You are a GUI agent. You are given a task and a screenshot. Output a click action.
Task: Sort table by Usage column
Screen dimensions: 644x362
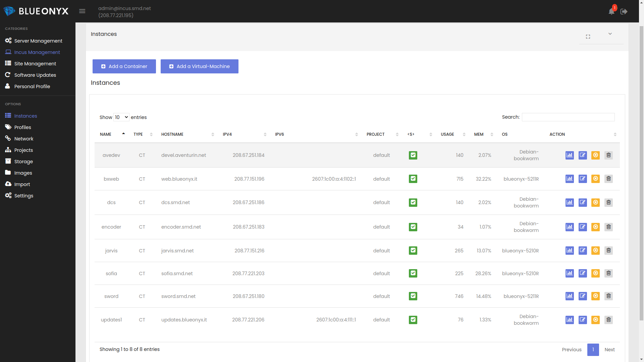(453, 134)
